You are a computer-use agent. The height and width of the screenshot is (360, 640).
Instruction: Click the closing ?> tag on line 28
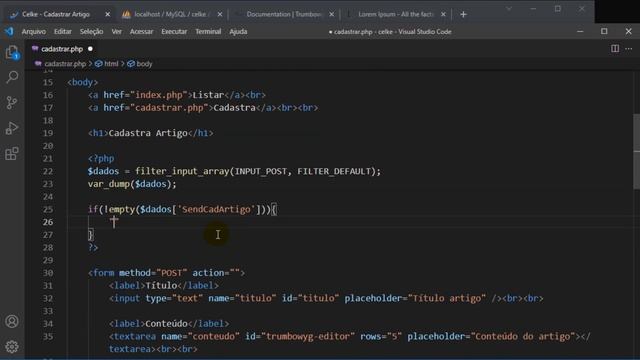[x=93, y=247]
